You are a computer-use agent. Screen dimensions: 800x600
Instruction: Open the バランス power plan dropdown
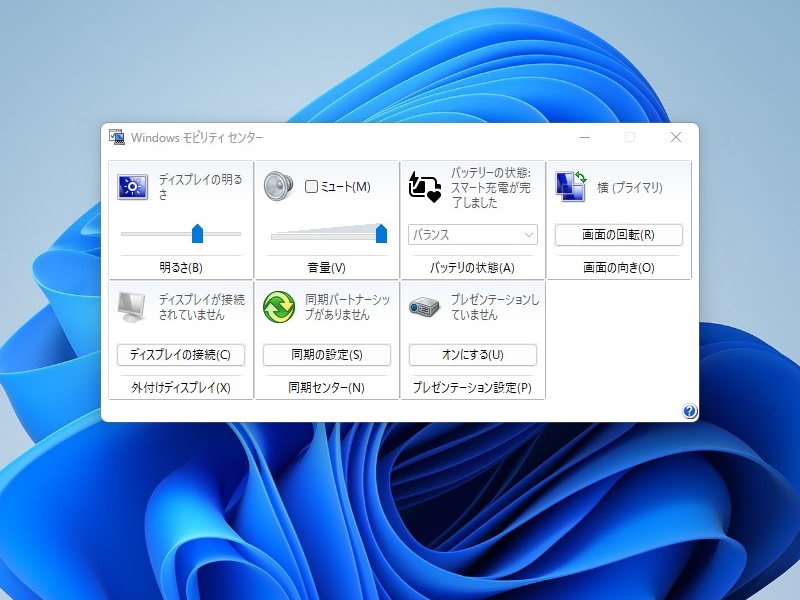point(472,234)
